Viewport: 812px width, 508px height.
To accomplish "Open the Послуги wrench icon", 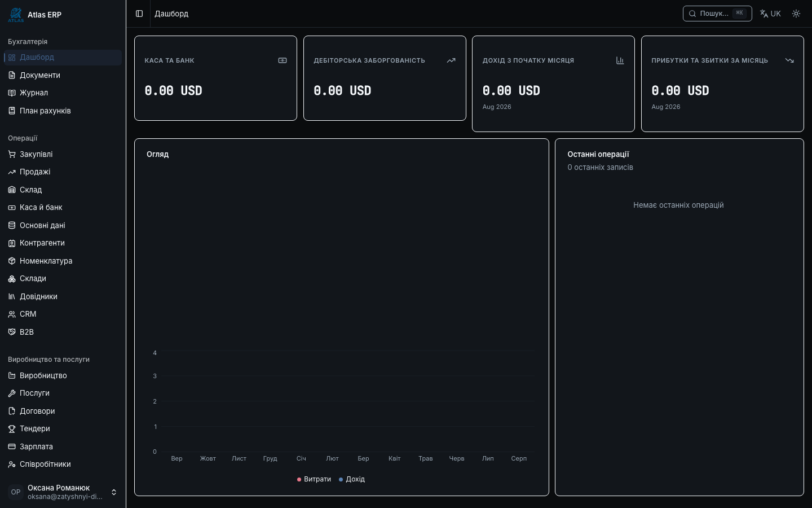I will tap(12, 393).
